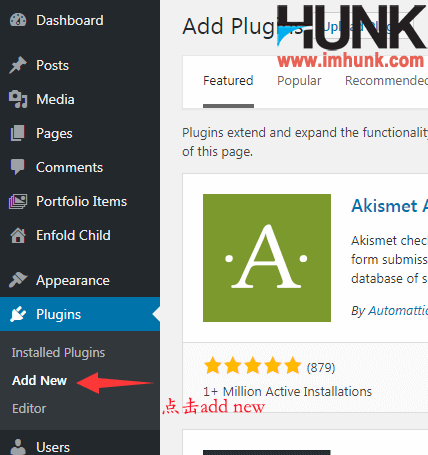The height and width of the screenshot is (455, 428).
Task: Click the Media library icon
Action: [x=18, y=99]
